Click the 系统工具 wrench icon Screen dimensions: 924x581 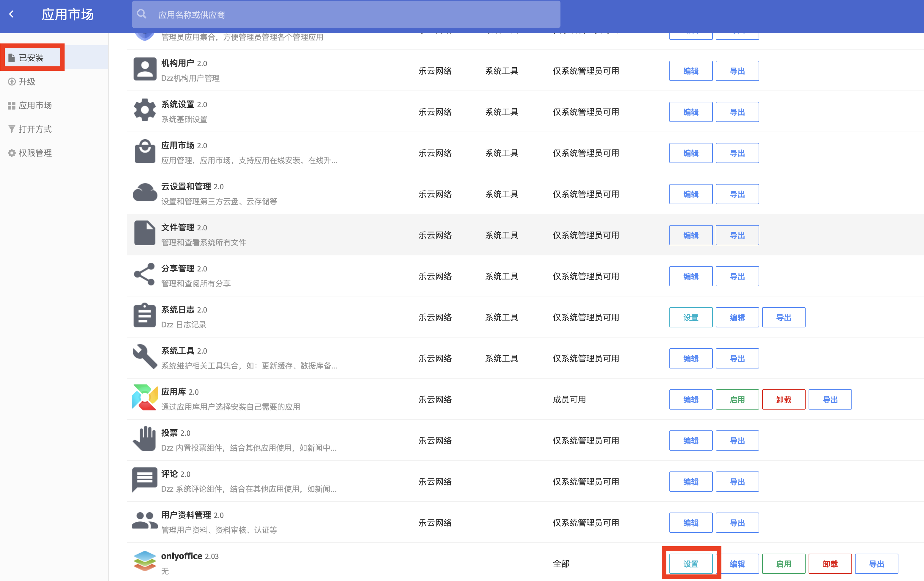[145, 357]
